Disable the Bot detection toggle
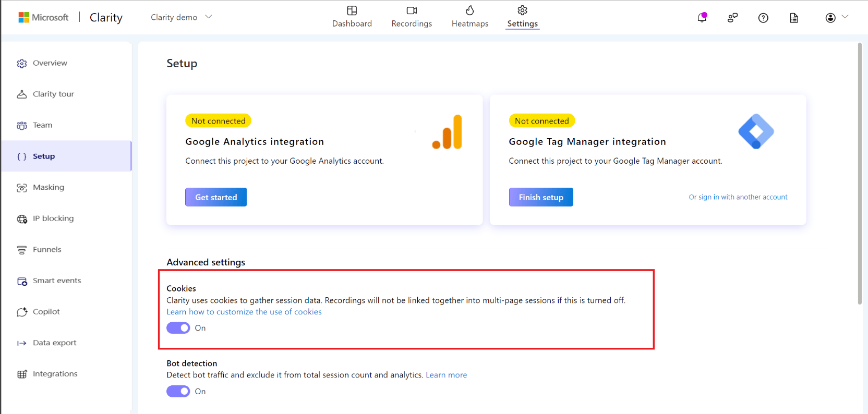 [178, 392]
